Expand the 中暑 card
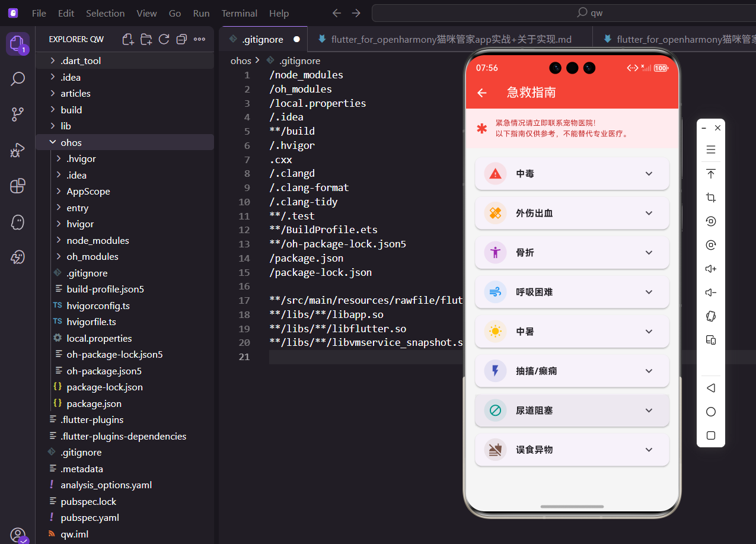The image size is (756, 544). pos(572,332)
